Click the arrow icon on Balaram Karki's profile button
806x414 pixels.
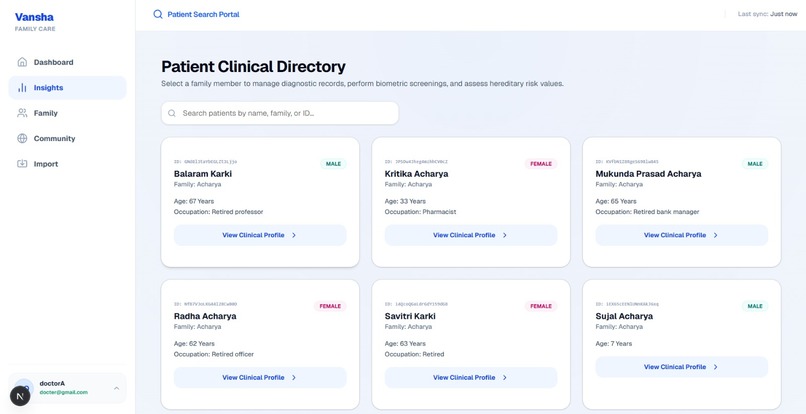pyautogui.click(x=294, y=235)
